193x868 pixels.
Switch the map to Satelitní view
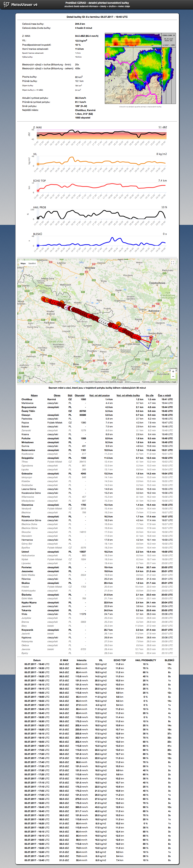[x=32, y=264]
